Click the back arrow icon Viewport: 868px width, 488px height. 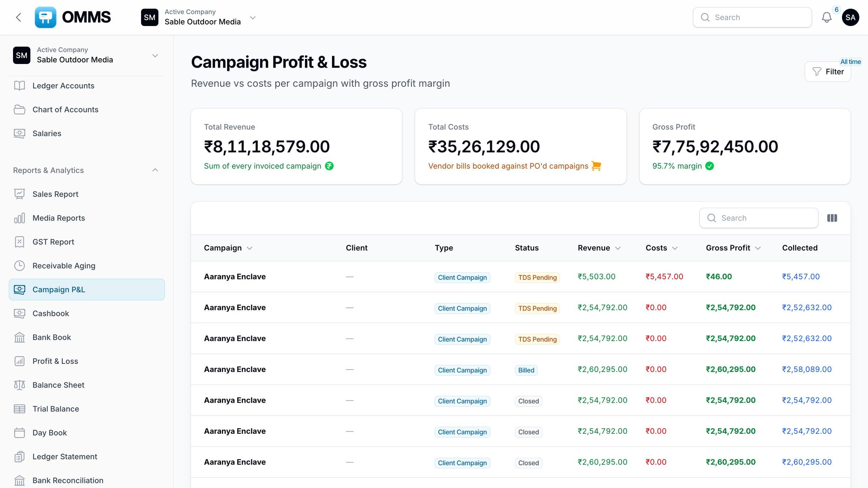pos(19,17)
